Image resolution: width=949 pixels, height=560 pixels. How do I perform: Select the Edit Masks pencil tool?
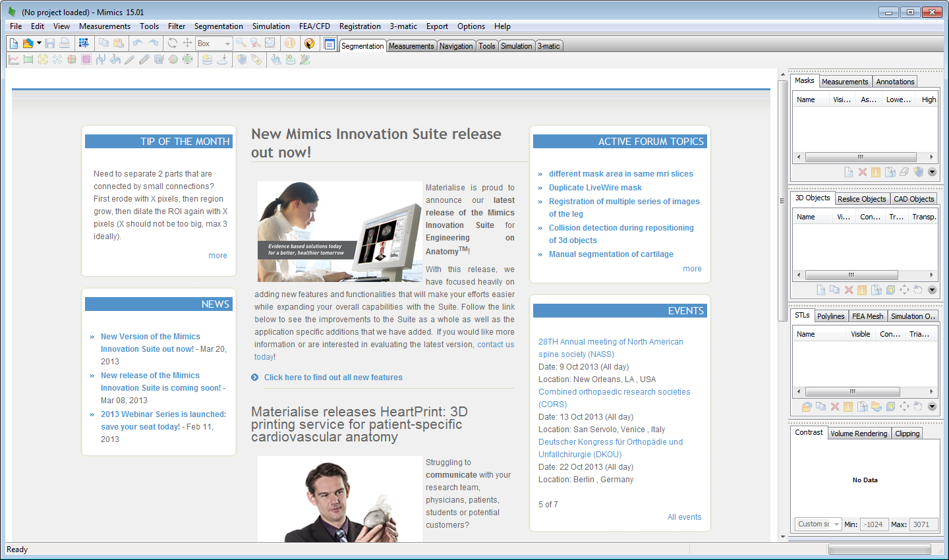pyautogui.click(x=130, y=59)
